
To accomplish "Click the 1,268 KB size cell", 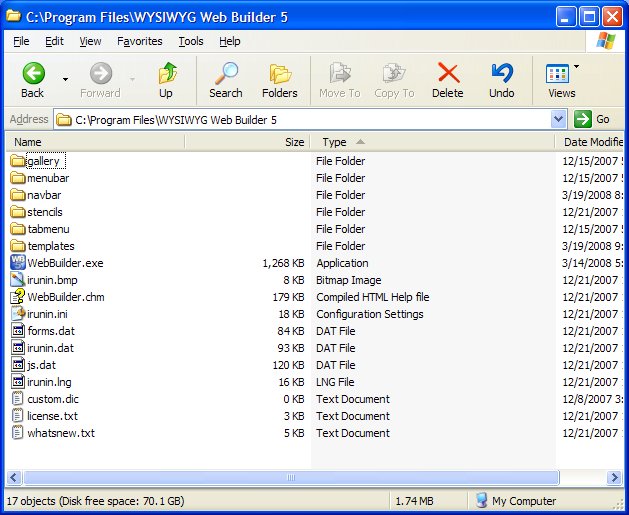I will [x=283, y=263].
